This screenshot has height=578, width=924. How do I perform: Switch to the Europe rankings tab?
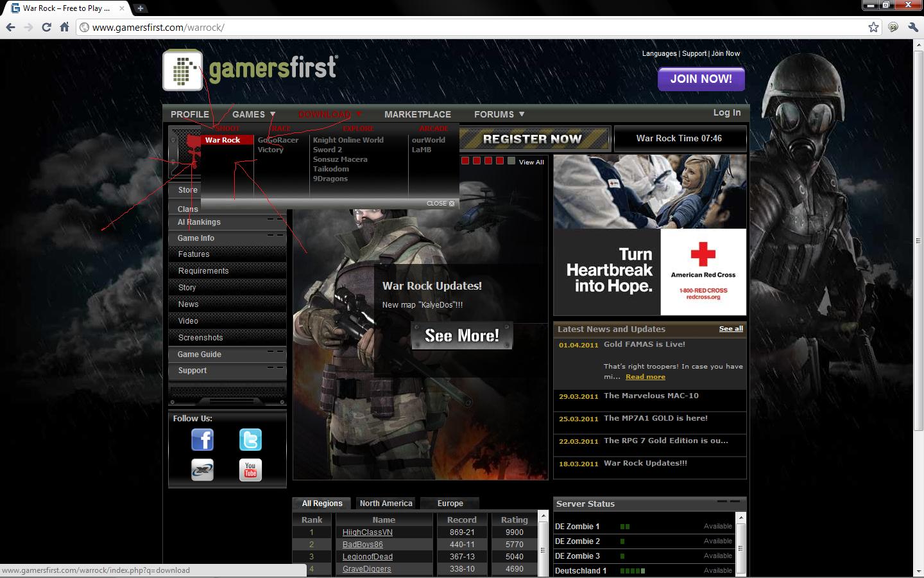click(450, 504)
